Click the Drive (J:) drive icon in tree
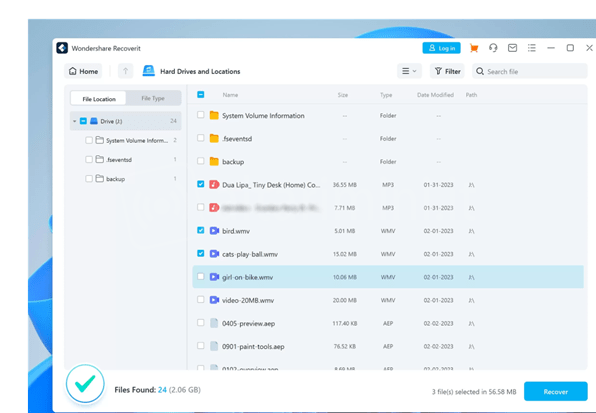This screenshot has height=413, width=596. [x=94, y=121]
